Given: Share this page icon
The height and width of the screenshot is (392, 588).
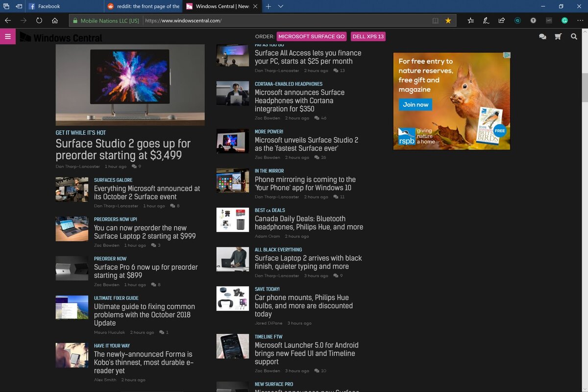Looking at the screenshot, I should pos(502,21).
